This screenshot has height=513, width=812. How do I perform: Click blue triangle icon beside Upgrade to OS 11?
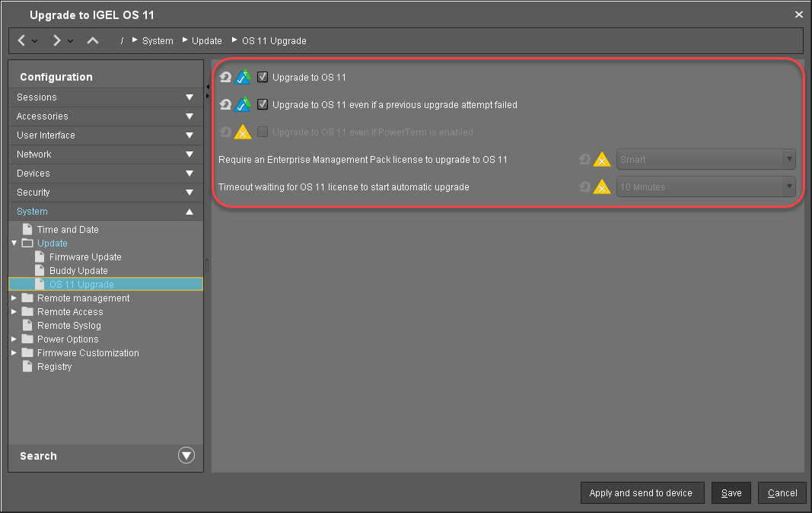(243, 77)
